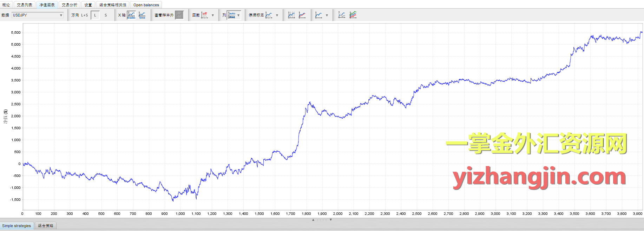The image size is (644, 231).
Task: Switch to the Open balances tab
Action: pos(146,5)
